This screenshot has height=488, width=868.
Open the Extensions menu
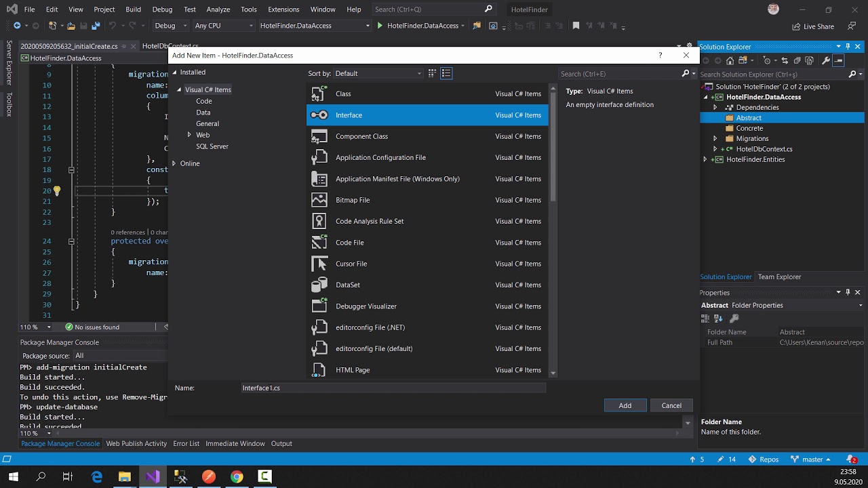point(283,9)
